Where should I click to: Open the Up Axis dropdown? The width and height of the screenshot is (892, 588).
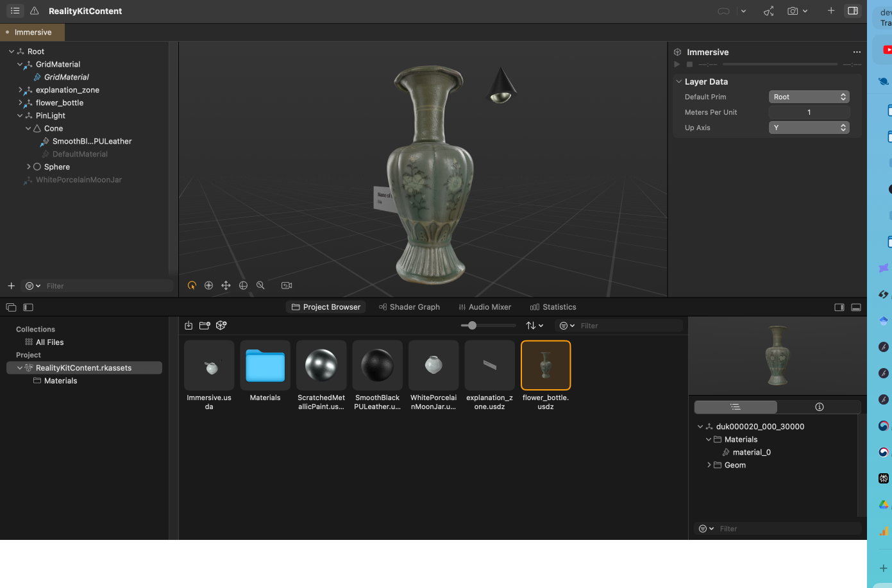click(x=809, y=128)
